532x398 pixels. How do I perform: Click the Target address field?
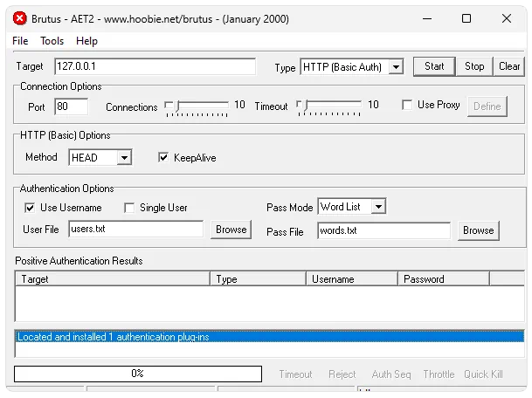tap(155, 66)
